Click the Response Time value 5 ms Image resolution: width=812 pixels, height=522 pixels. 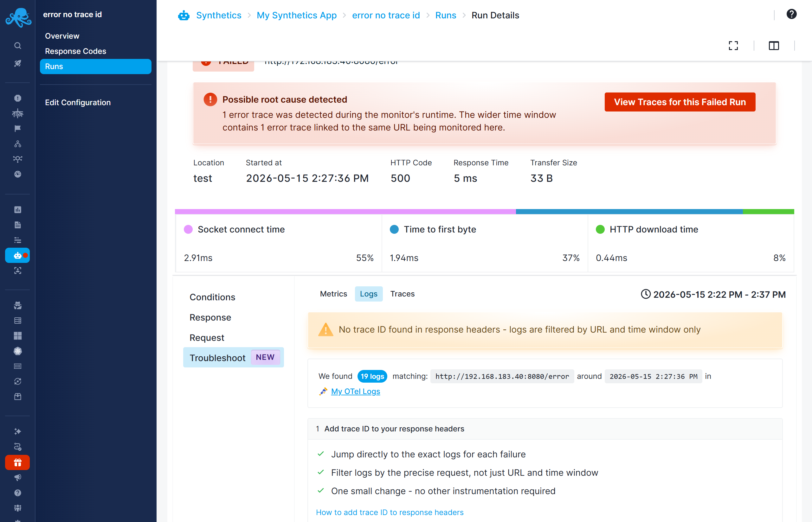pyautogui.click(x=465, y=178)
